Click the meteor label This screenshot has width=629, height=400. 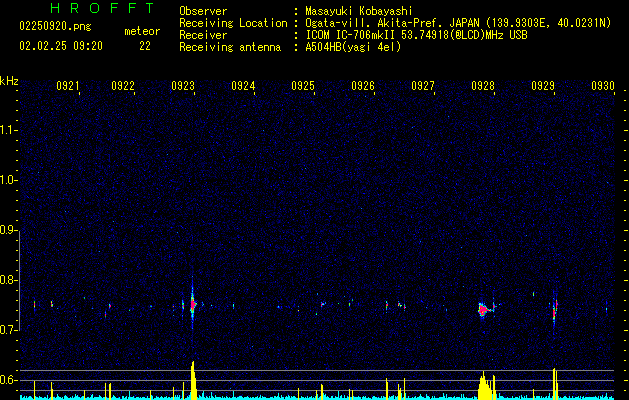click(x=142, y=31)
